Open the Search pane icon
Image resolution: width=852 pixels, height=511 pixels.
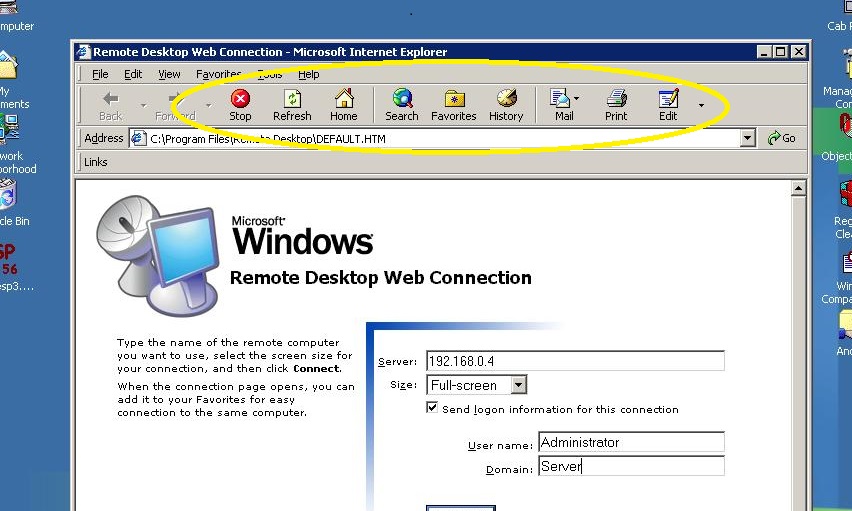[402, 105]
